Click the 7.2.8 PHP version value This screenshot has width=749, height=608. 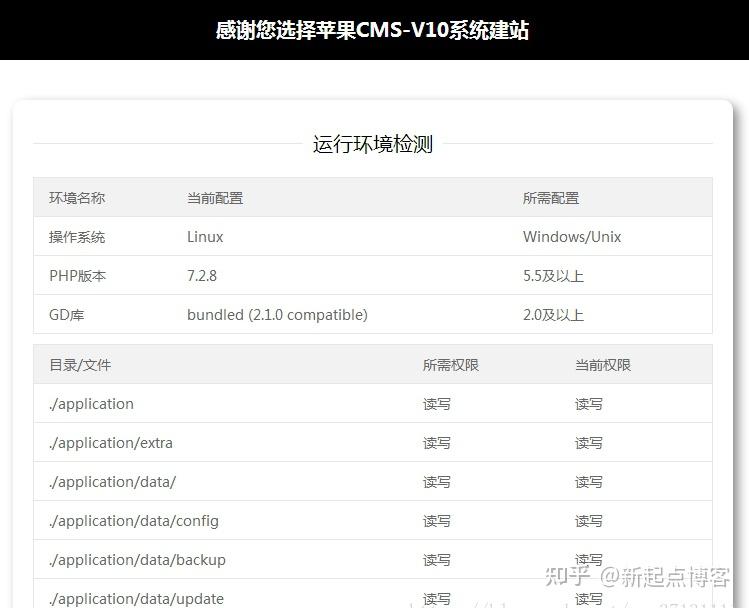point(202,276)
